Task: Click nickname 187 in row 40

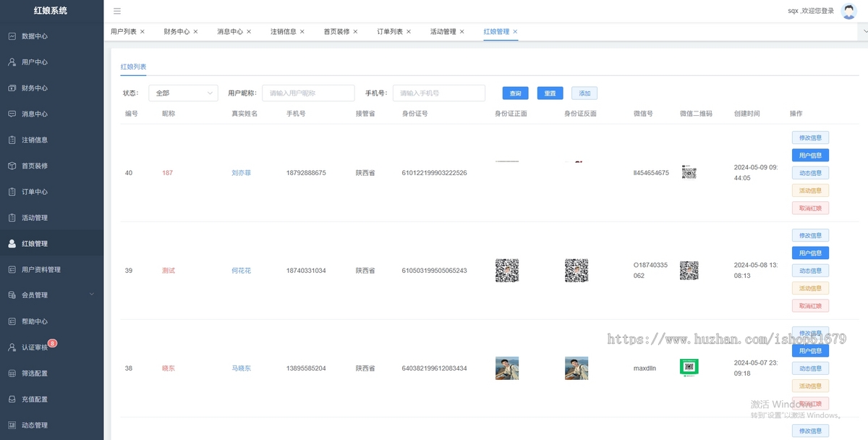Action: (167, 173)
